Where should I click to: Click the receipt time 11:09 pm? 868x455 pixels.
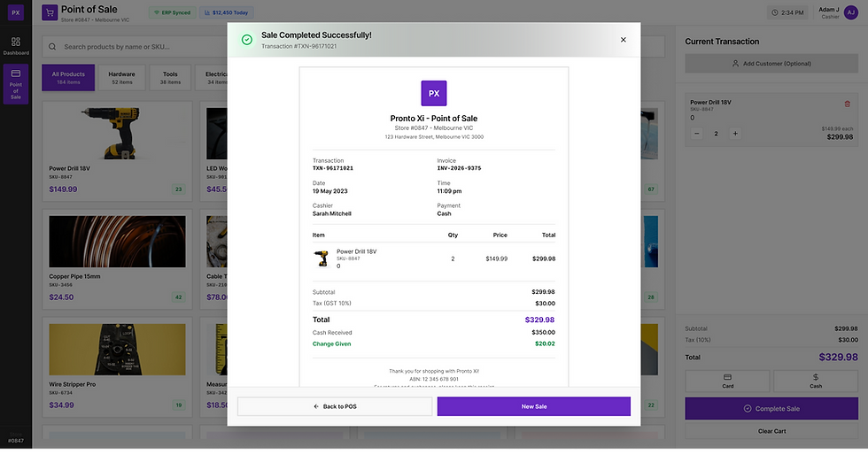[x=449, y=191]
